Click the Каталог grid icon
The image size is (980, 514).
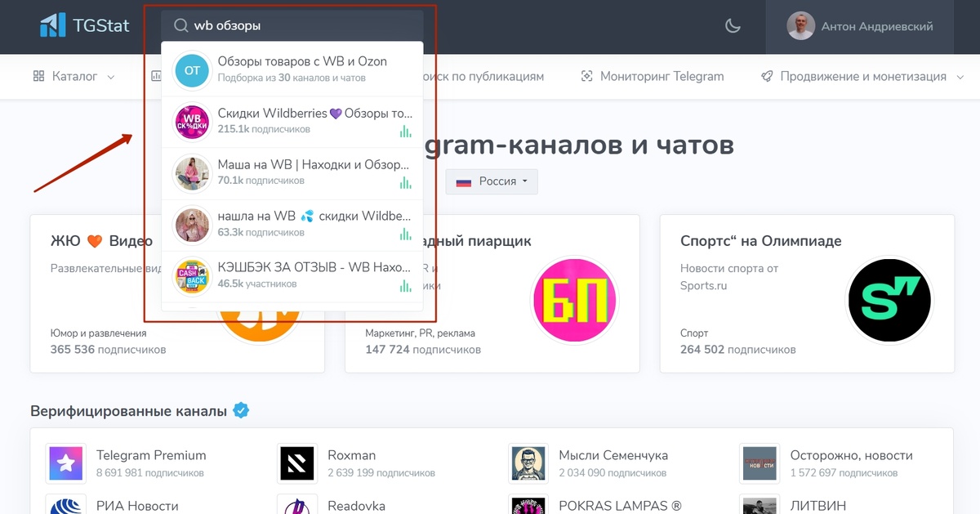pyautogui.click(x=38, y=76)
